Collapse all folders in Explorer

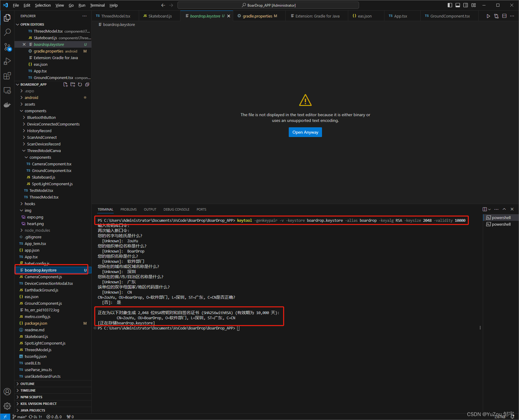(x=87, y=84)
